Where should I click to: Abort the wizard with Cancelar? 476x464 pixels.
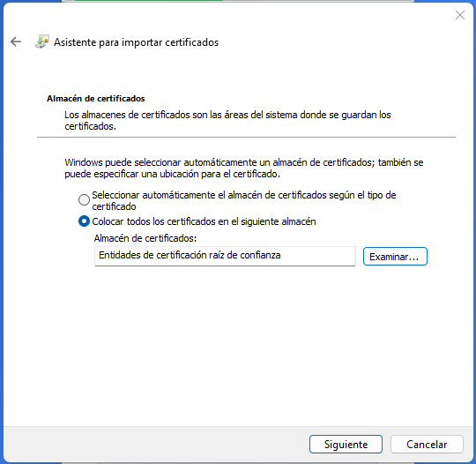427,445
